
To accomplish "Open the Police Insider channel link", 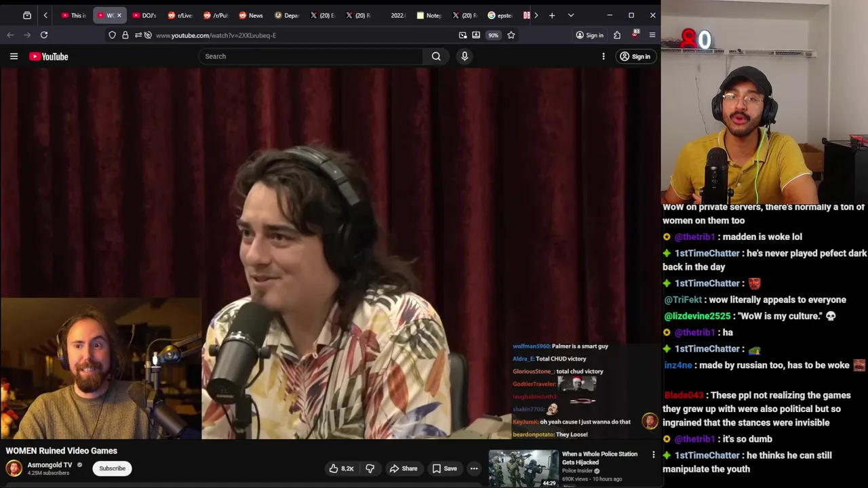I will click(578, 470).
